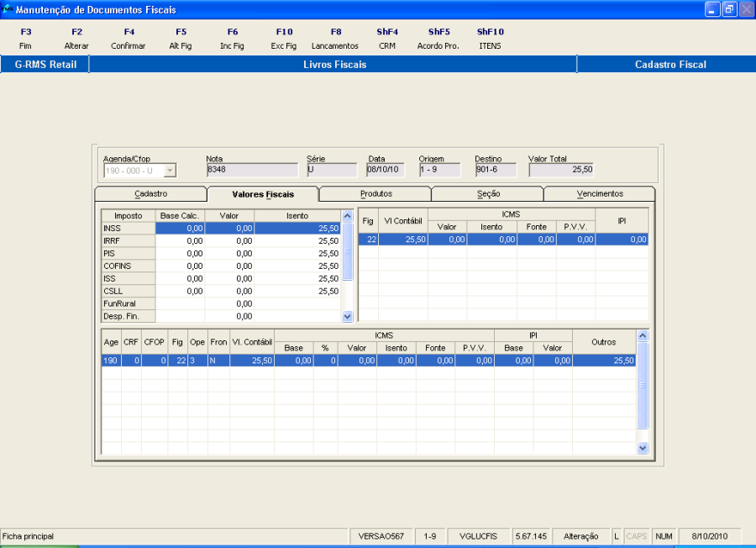Image resolution: width=756 pixels, height=548 pixels.
Task: Click the Data field 08/10/10
Action: [386, 170]
